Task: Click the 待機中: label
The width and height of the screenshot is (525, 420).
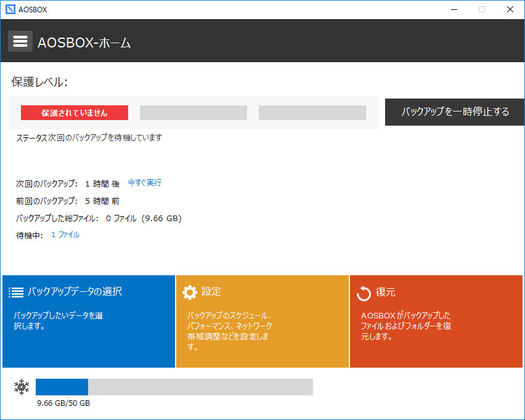Action: point(30,236)
